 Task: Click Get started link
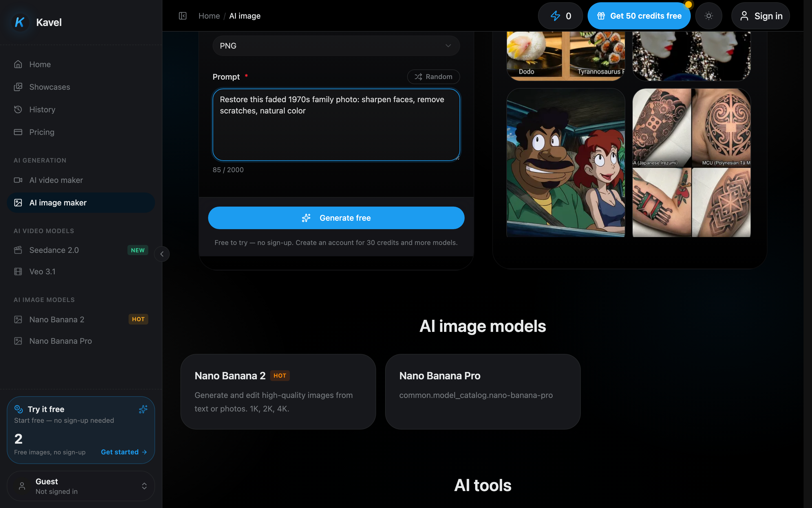point(124,452)
